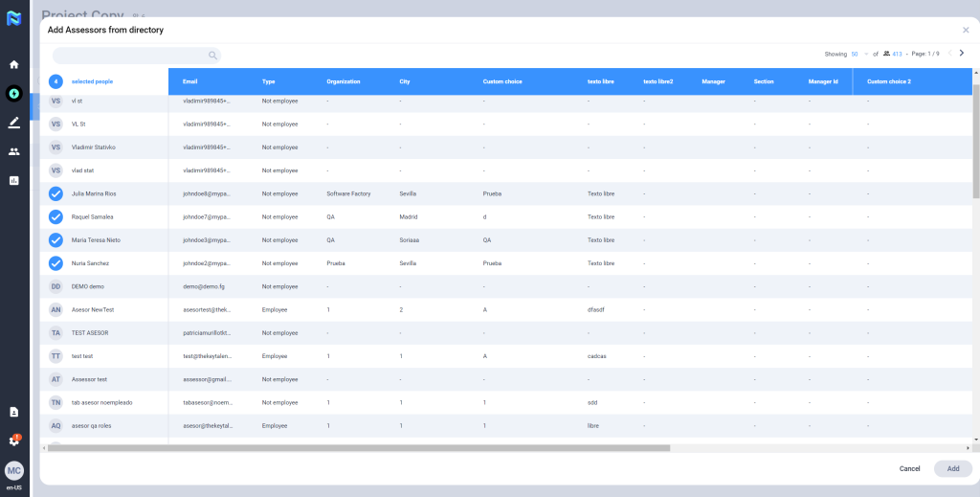The image size is (980, 497).
Task: Click the search magnifier icon
Action: click(x=212, y=56)
